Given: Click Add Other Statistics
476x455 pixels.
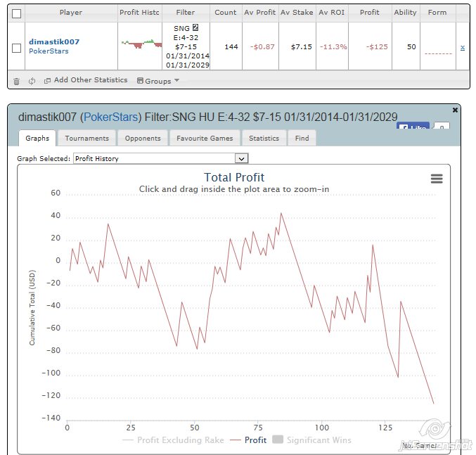Looking at the screenshot, I should pyautogui.click(x=86, y=80).
